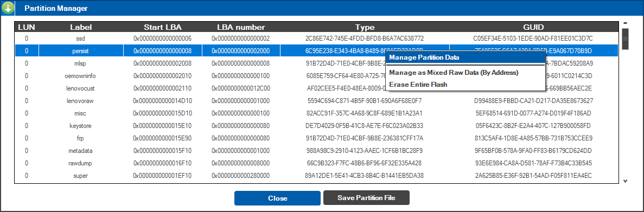Click the LUN column header

click(27, 28)
